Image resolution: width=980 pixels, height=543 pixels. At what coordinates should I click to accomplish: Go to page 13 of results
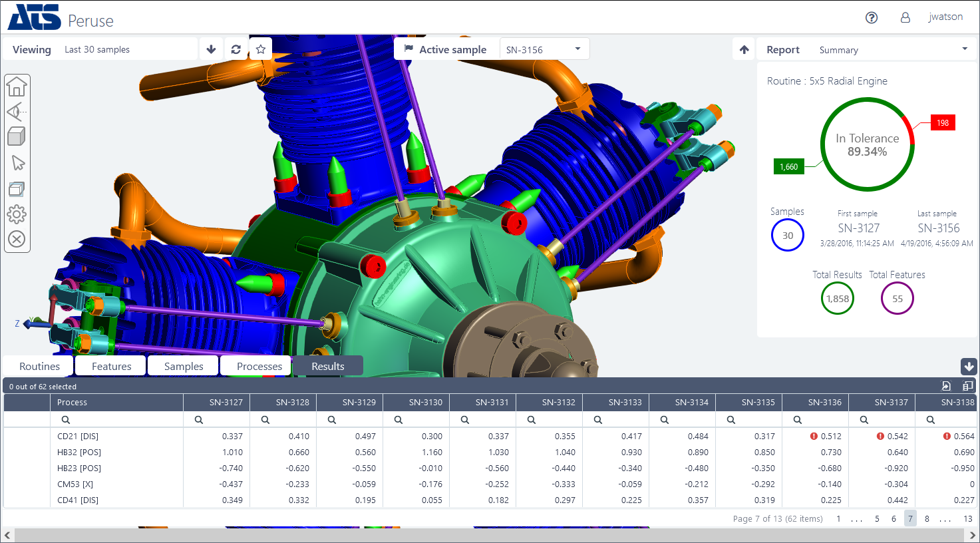tap(967, 518)
